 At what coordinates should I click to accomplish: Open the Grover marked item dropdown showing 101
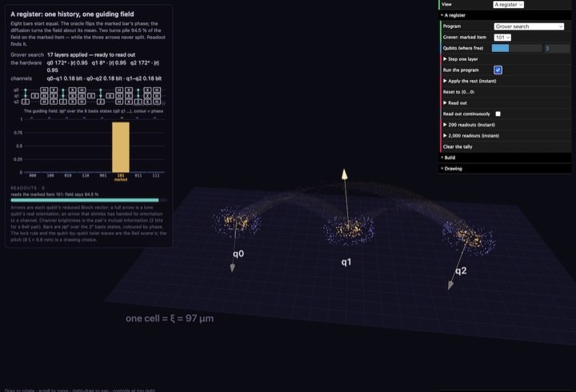[502, 38]
